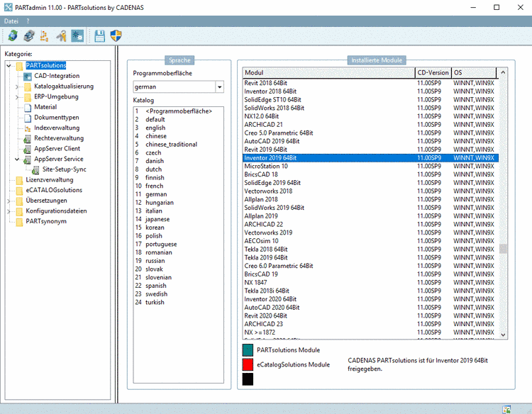Click the status bar icon at bottom right
The width and height of the screenshot is (532, 414).
pyautogui.click(x=506, y=409)
